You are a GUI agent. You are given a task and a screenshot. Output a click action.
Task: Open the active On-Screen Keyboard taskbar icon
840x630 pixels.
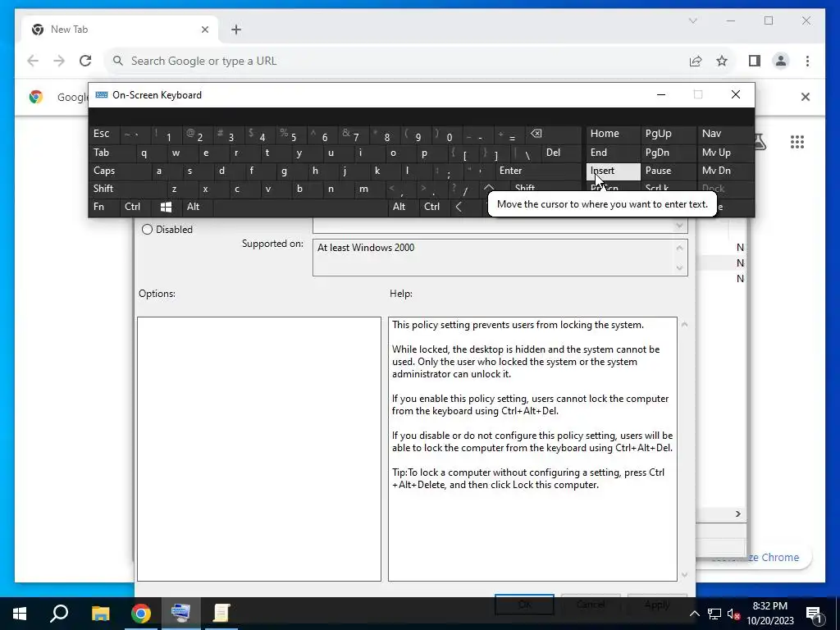tap(181, 614)
